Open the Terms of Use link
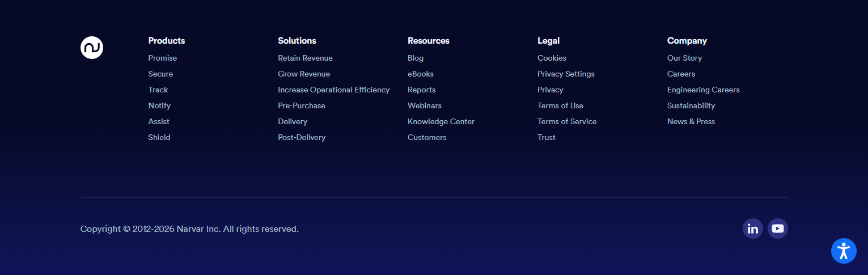This screenshot has width=868, height=275. point(560,105)
